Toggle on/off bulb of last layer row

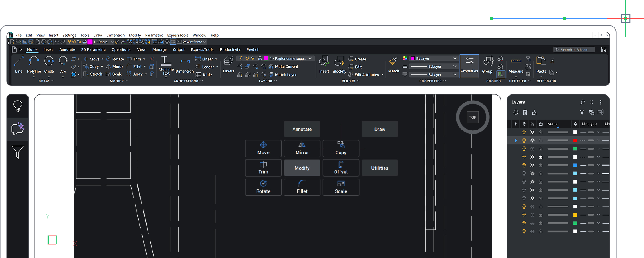524,231
